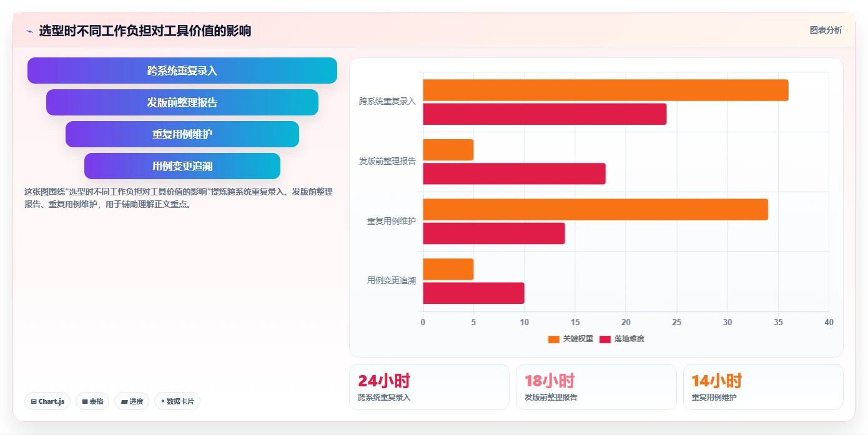868x435 pixels.
Task: Select the 重复用例维护 funnel stage
Action: click(x=182, y=134)
